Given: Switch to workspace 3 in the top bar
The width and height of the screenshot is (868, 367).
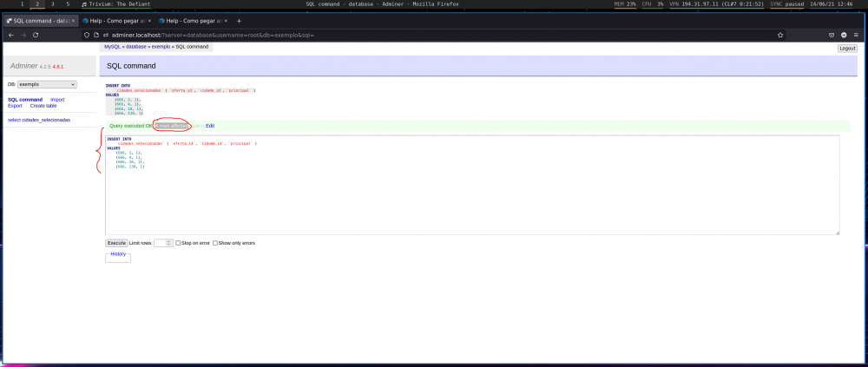Looking at the screenshot, I should 52,4.
